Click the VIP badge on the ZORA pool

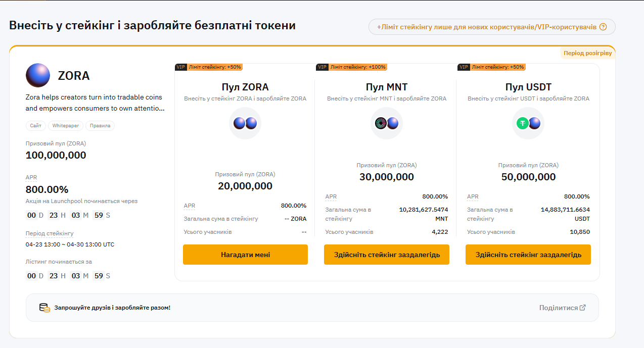[x=181, y=67]
